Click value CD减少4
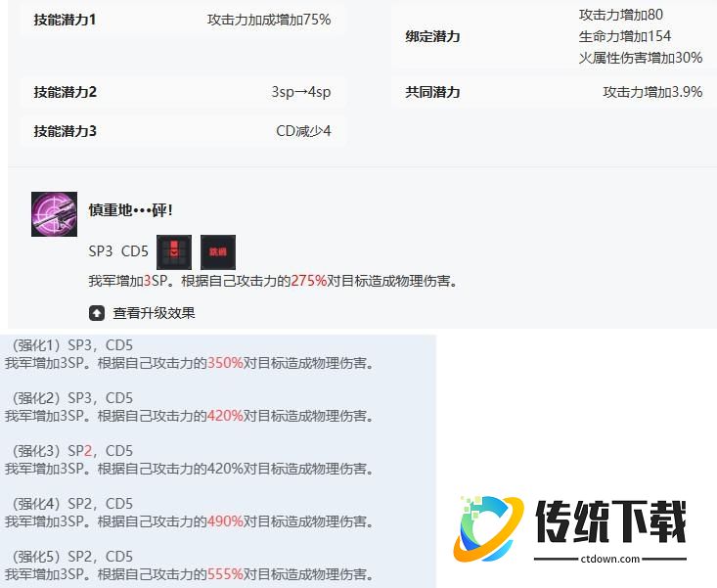Viewport: 717px width, 588px height. [x=303, y=131]
